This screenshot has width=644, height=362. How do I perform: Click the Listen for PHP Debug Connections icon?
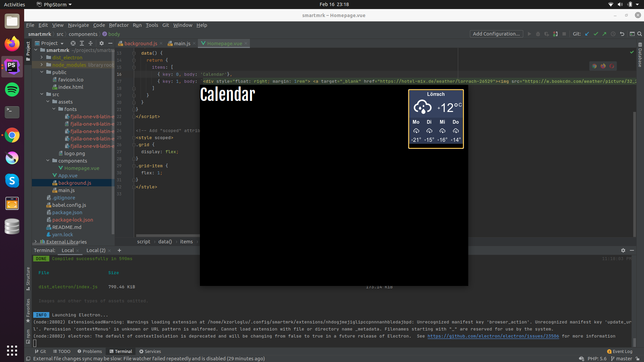tap(555, 34)
